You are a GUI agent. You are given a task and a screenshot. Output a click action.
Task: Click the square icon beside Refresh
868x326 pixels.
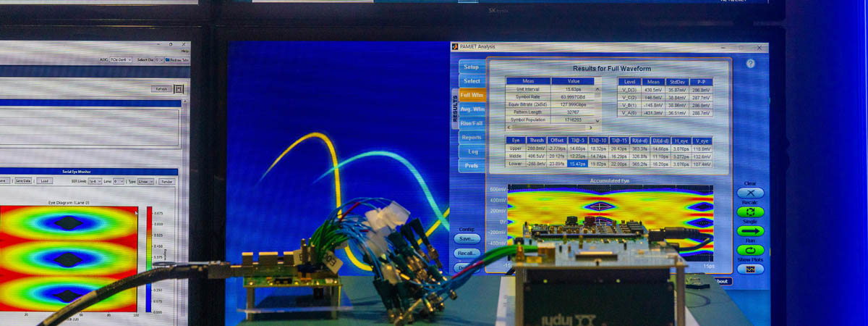179,89
